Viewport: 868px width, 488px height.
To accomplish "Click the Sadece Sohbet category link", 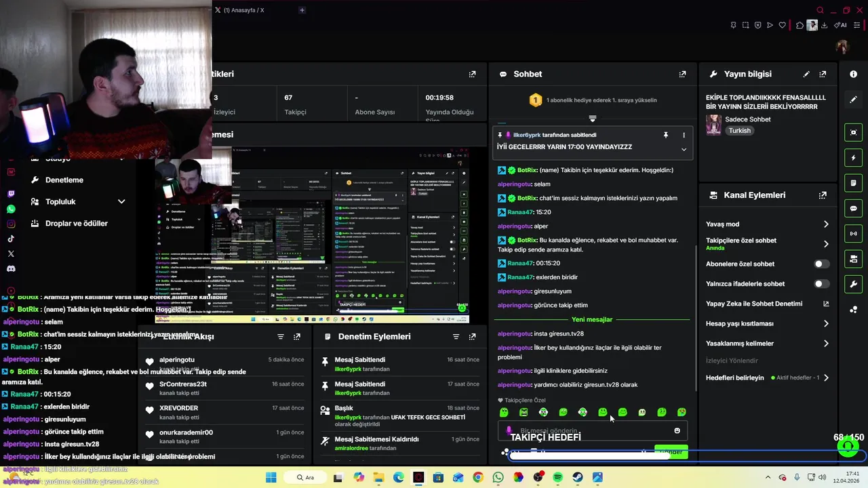I will [x=748, y=119].
